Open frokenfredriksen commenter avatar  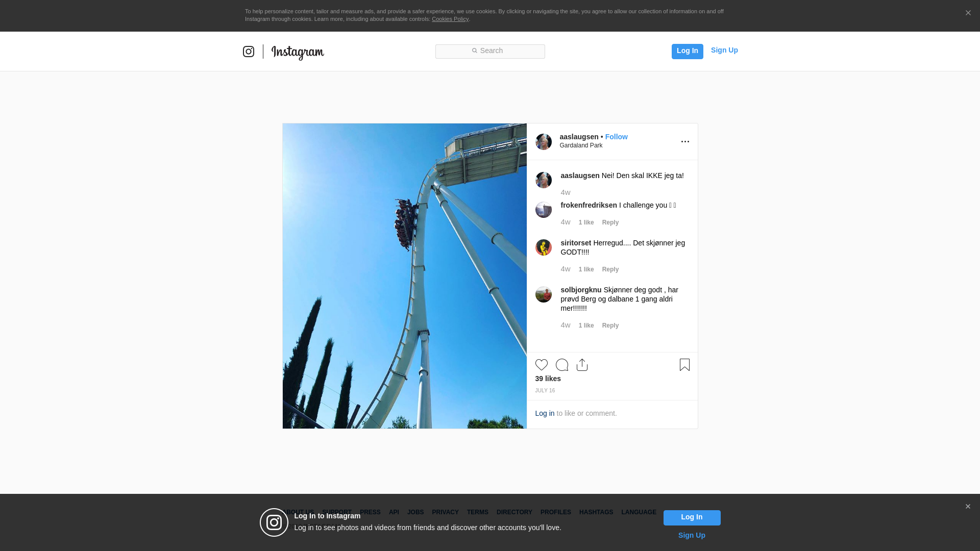(544, 210)
